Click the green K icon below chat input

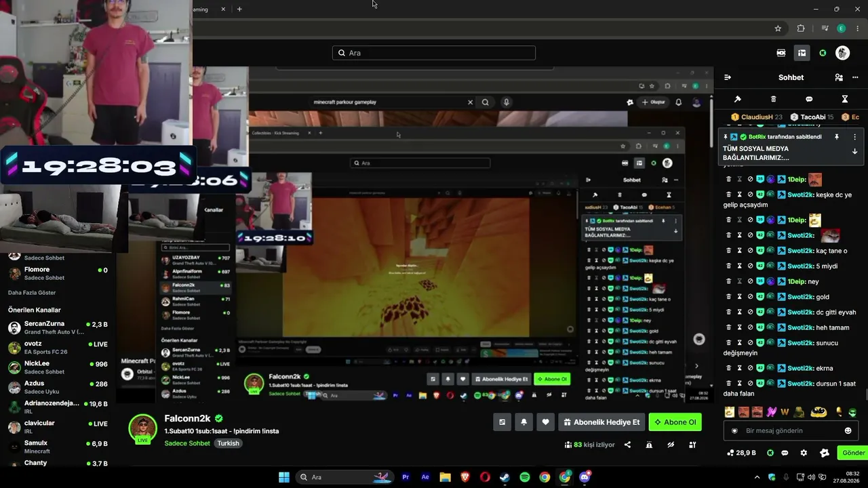[770, 453]
